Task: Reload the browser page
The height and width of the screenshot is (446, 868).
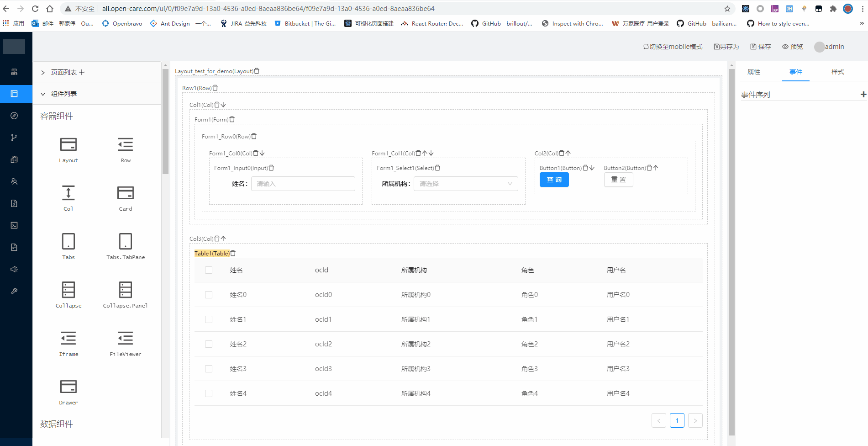Action: 35,9
